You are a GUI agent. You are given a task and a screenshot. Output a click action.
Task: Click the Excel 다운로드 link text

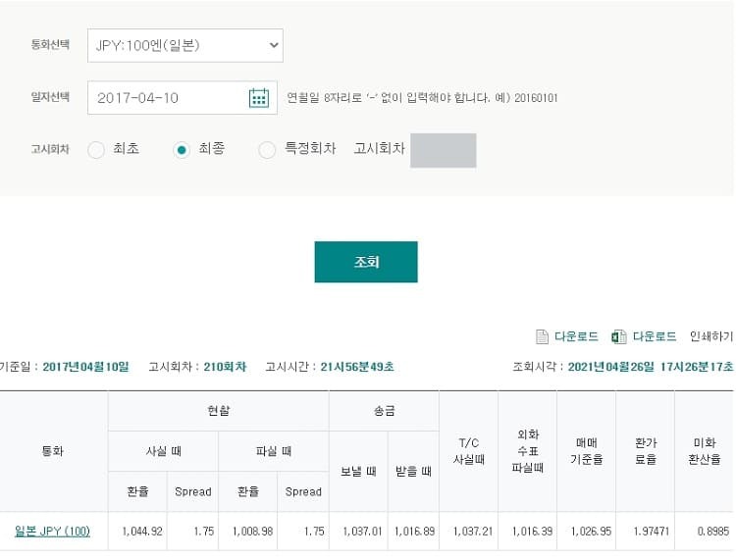coord(655,336)
